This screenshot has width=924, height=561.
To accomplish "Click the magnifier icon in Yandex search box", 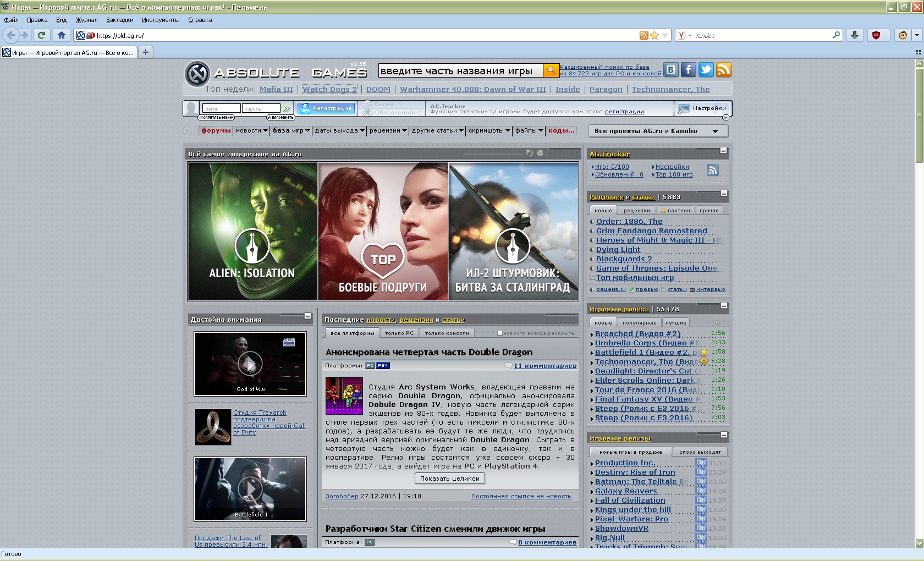I will [x=836, y=35].
